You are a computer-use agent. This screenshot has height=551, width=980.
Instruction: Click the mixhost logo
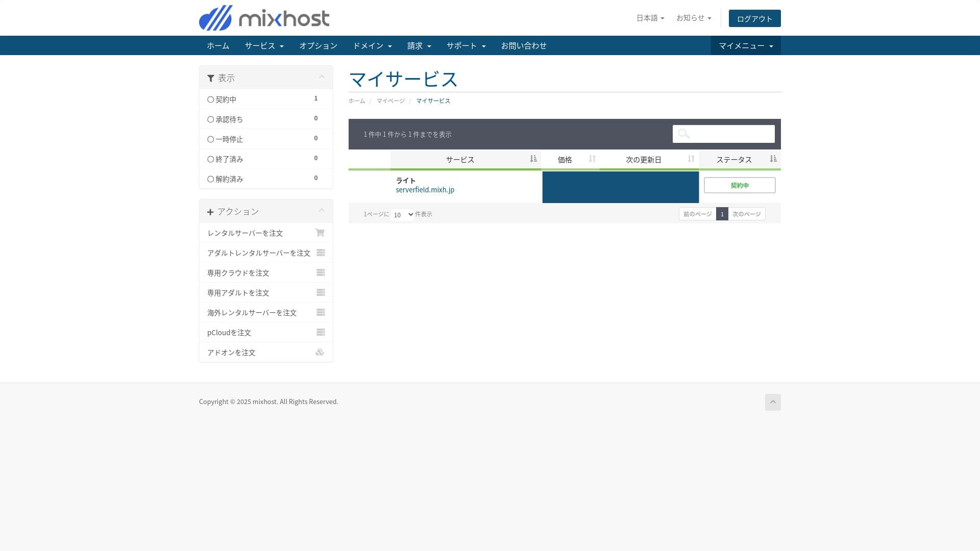click(264, 18)
